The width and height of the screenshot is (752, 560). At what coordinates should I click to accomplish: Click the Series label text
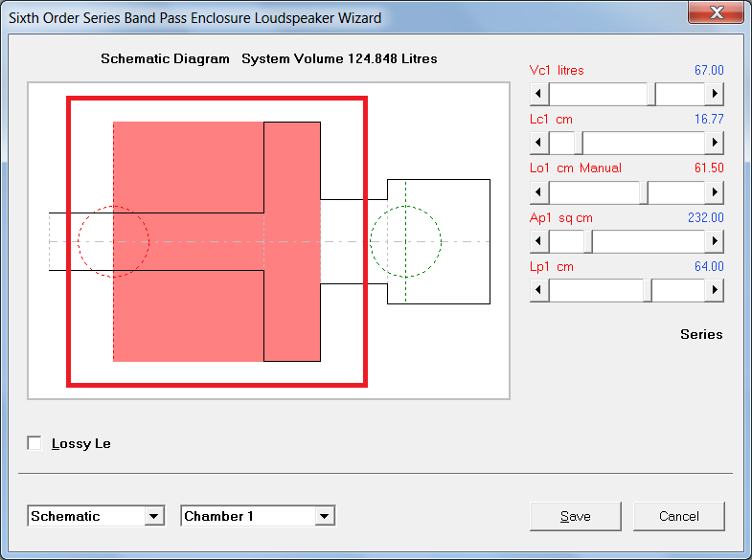701,334
